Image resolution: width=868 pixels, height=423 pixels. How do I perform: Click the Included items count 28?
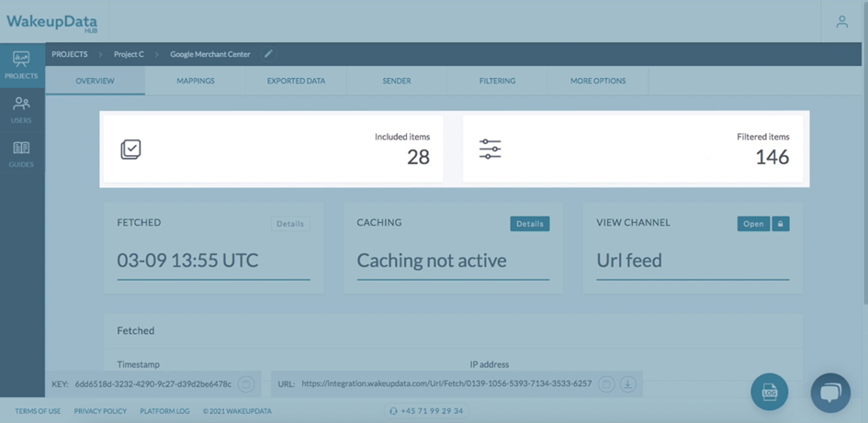pyautogui.click(x=419, y=158)
